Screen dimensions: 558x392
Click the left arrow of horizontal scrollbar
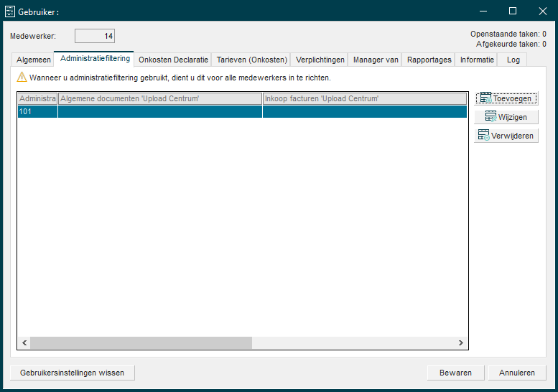24,343
